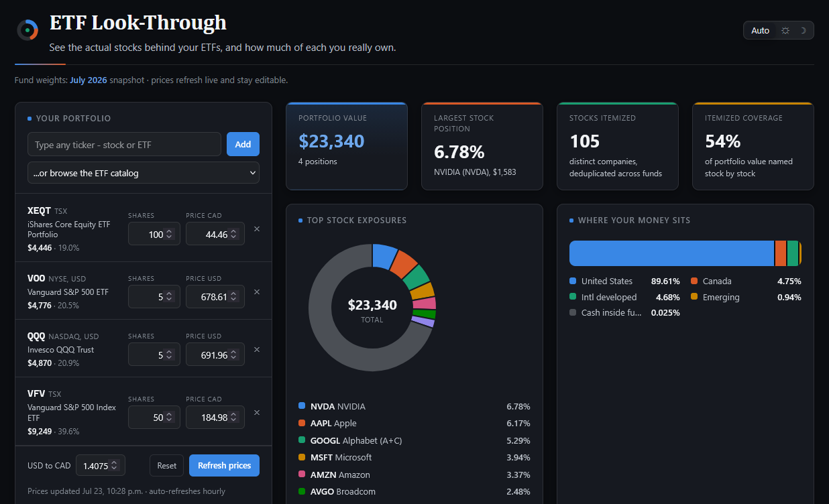Screen dimensions: 829x504
Task: Click the Emerging amber legend swatch
Action: coord(694,297)
